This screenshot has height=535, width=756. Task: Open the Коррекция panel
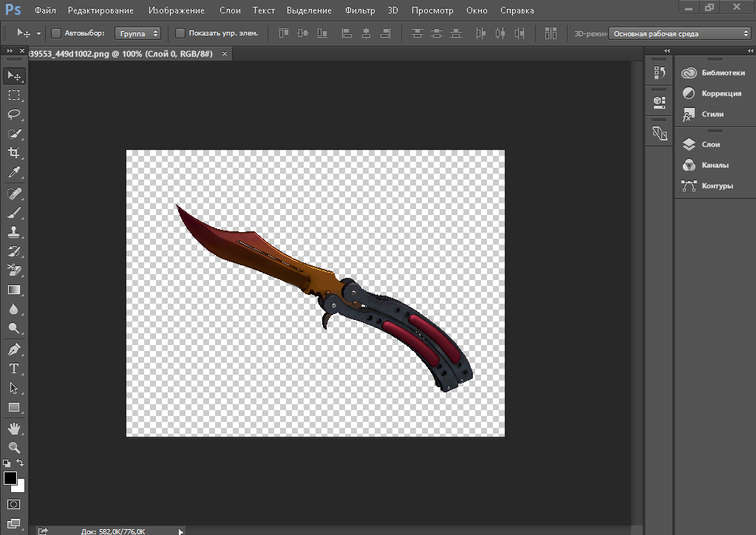(x=714, y=93)
